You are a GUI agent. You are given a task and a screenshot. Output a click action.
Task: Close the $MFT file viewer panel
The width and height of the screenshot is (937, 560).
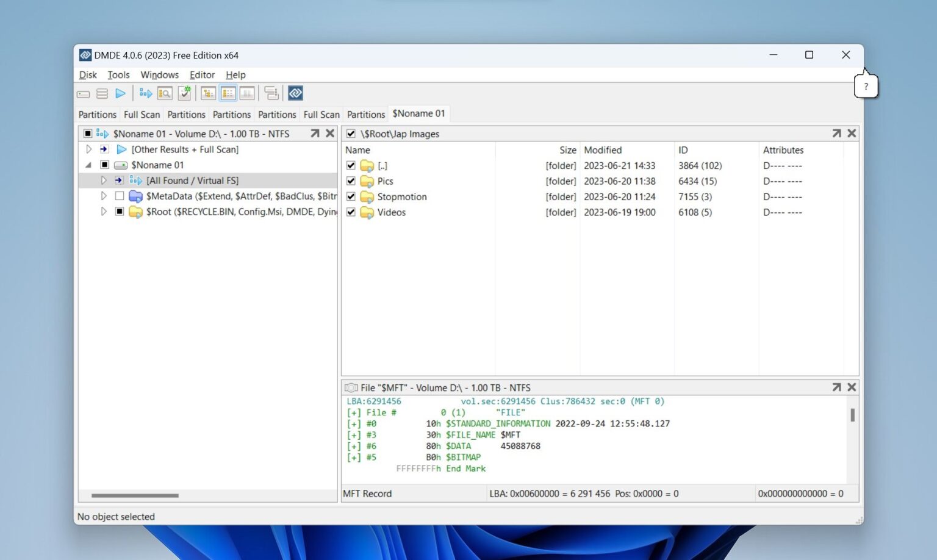pyautogui.click(x=852, y=387)
